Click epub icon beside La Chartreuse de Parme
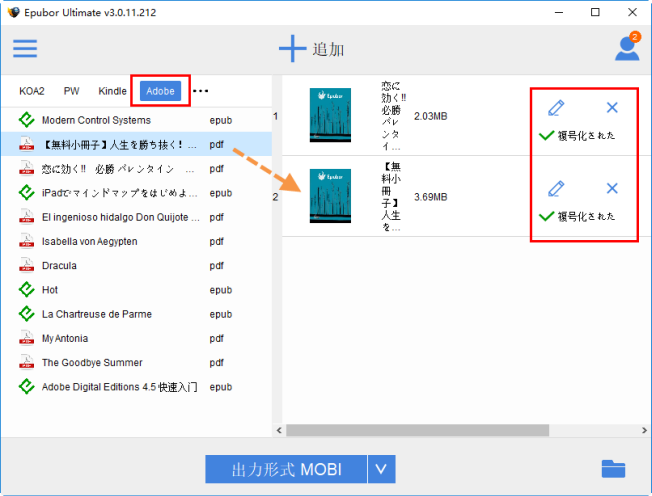This screenshot has height=496, width=652. click(x=27, y=314)
